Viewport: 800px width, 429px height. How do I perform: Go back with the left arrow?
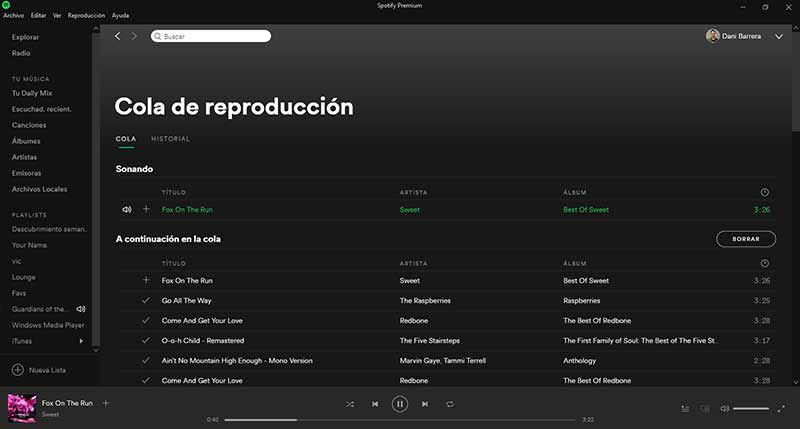coord(117,36)
